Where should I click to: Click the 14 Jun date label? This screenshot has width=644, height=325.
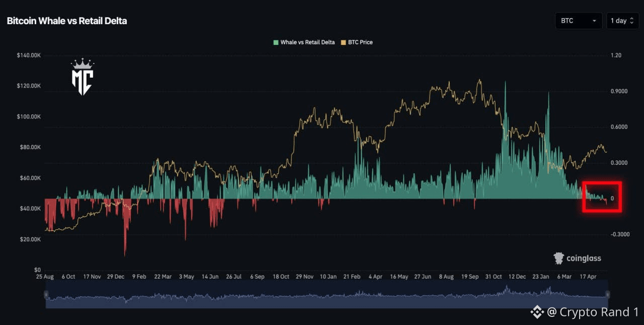pyautogui.click(x=210, y=277)
